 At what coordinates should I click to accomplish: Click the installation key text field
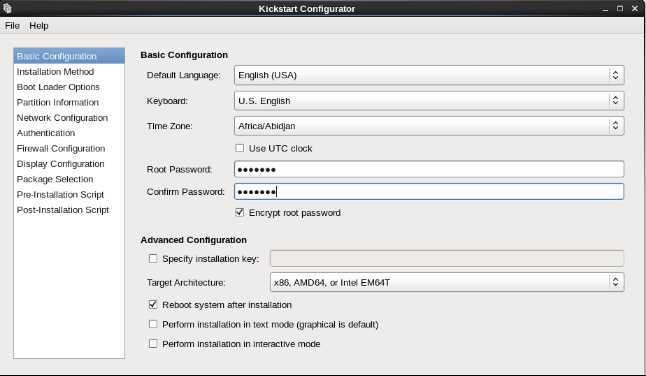(447, 259)
